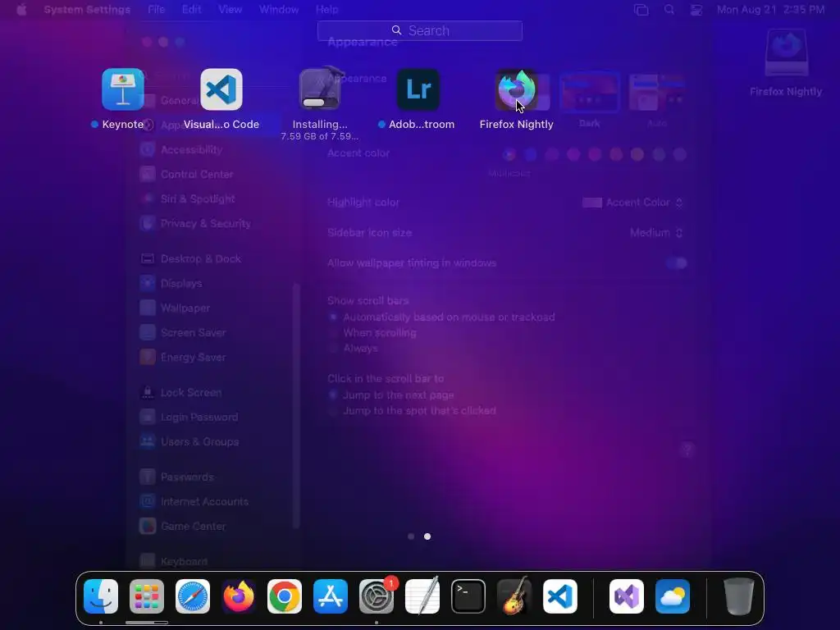Open Control Center from menu bar
The width and height of the screenshot is (840, 630).
(x=696, y=10)
